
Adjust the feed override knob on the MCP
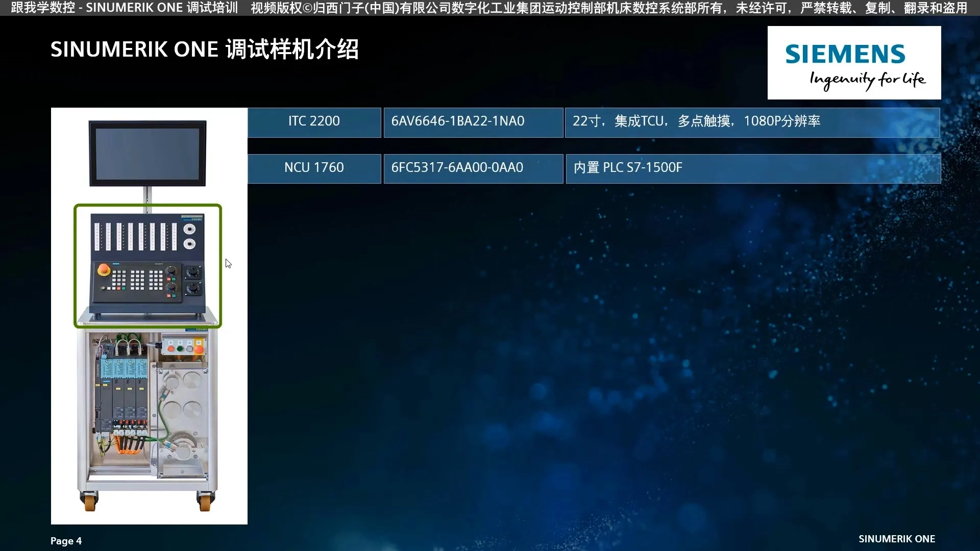[171, 288]
